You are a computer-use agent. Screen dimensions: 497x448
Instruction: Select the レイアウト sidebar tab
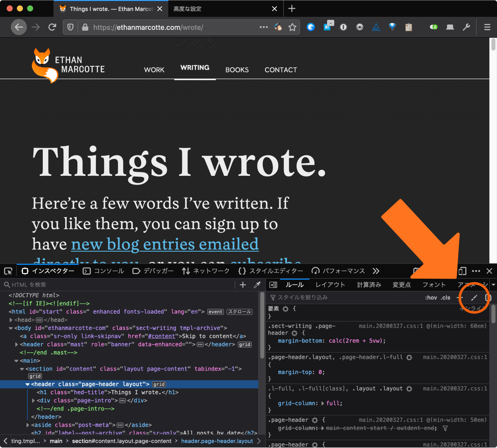tap(331, 285)
